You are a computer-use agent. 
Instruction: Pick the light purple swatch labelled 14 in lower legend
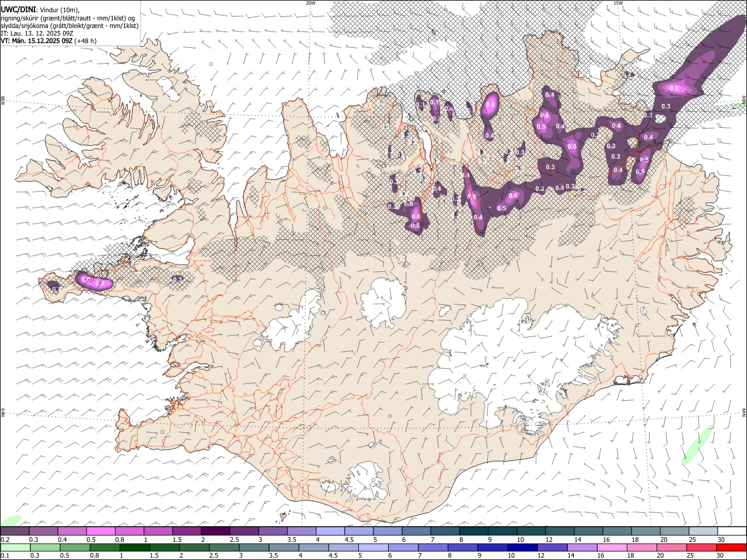(x=581, y=548)
